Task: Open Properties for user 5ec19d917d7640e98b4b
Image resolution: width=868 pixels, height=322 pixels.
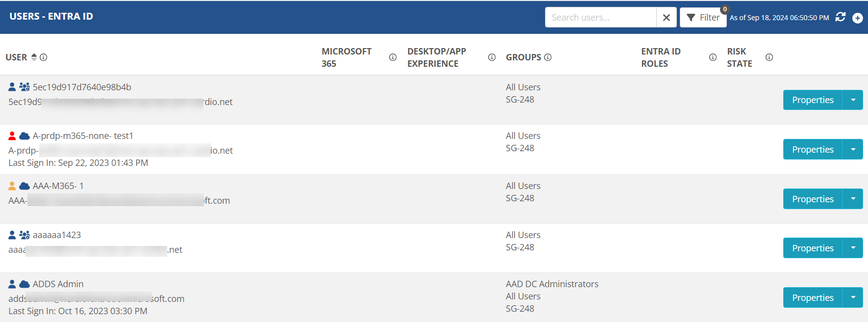Action: point(813,100)
